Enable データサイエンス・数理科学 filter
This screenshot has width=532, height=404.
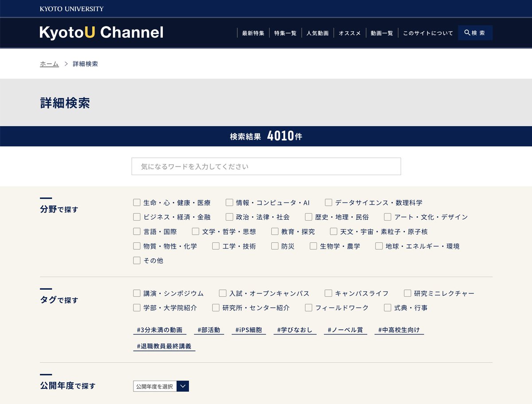coord(329,202)
